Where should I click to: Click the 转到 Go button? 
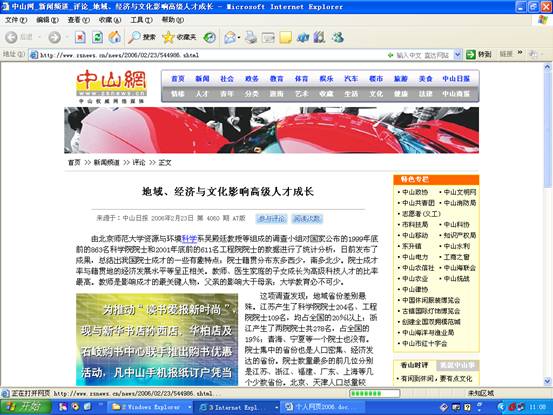[x=479, y=55]
